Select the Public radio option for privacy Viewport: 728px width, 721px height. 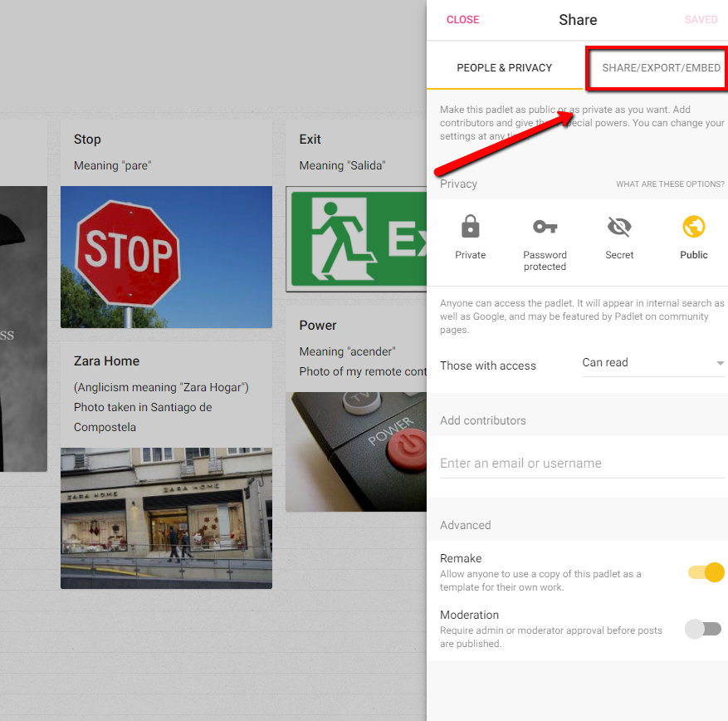click(694, 227)
